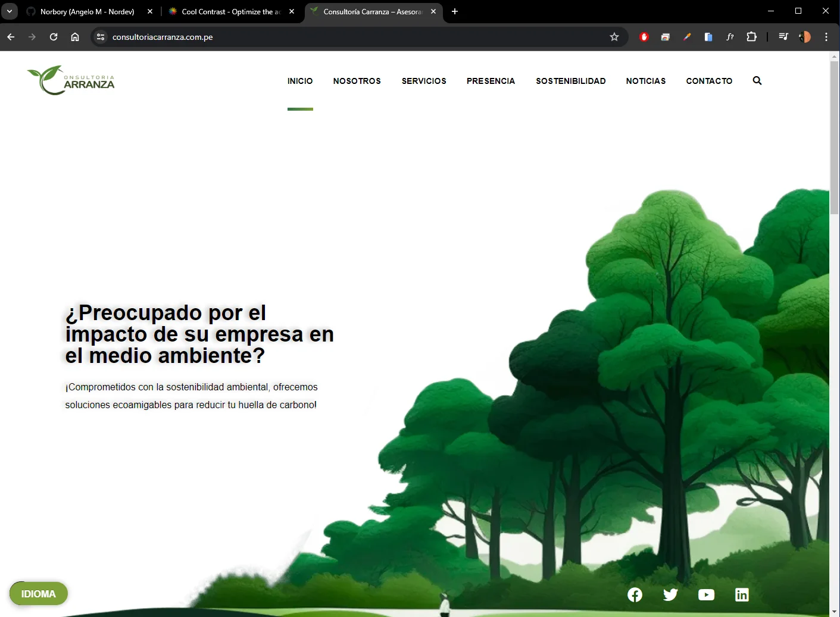
Task: Click the font identifier f? extension icon
Action: [x=730, y=37]
